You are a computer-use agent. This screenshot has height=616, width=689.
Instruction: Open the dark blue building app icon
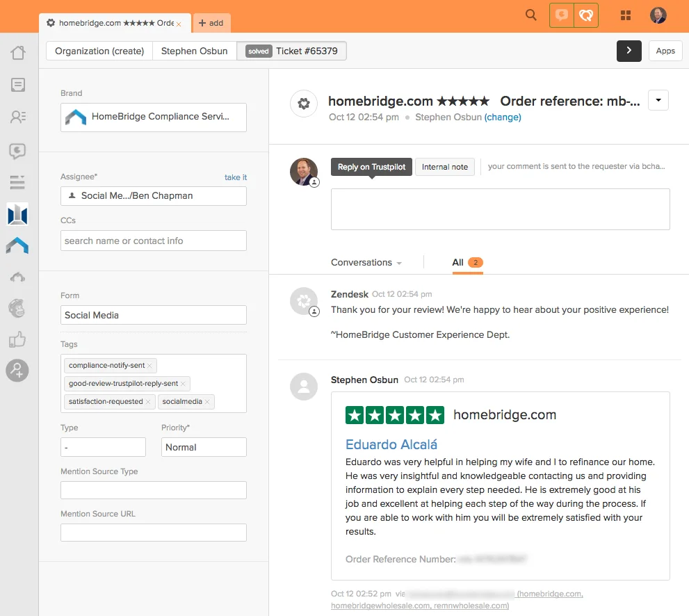click(17, 214)
